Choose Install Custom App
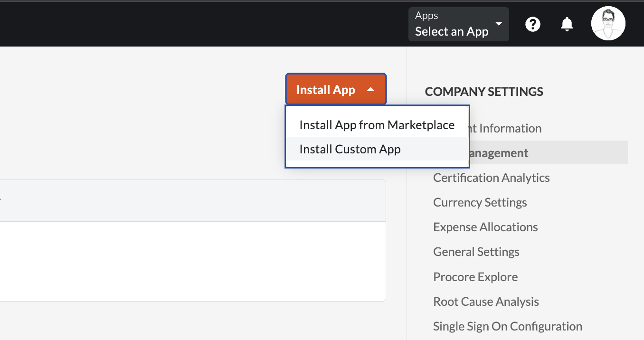644x340 pixels. tap(350, 149)
